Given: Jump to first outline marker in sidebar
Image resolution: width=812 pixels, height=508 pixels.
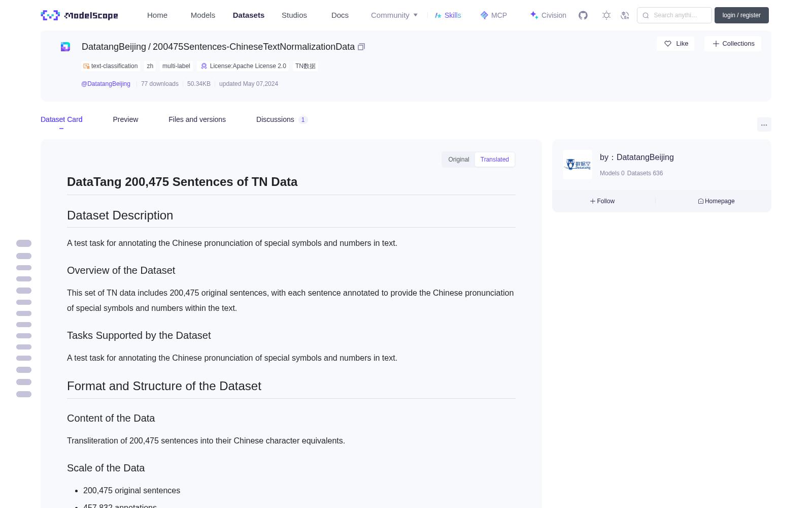Looking at the screenshot, I should click(x=24, y=243).
